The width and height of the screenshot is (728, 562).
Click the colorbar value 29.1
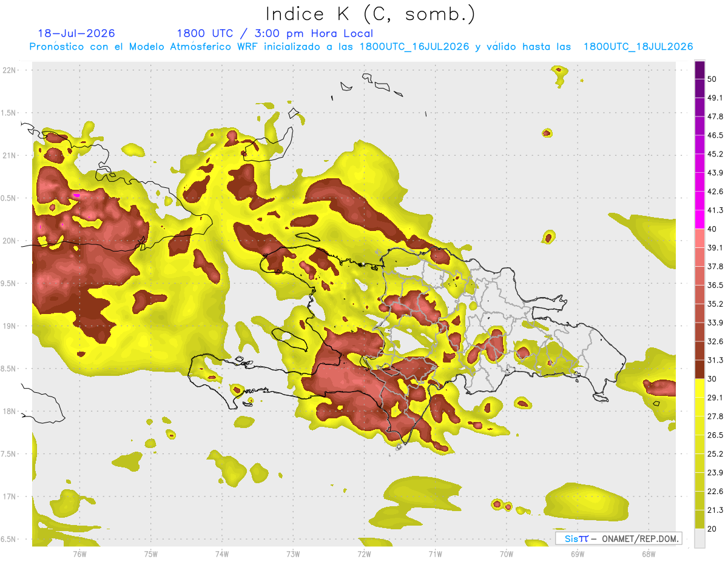click(715, 398)
